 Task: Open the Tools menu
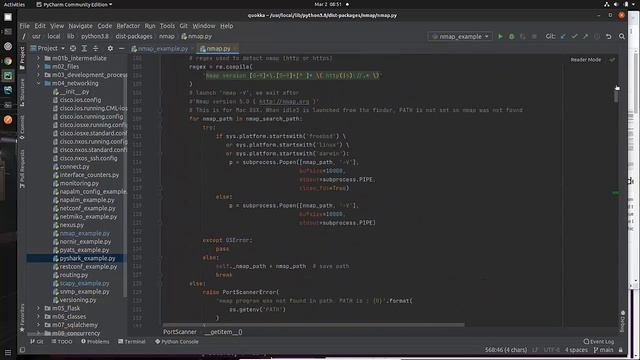tap(167, 26)
